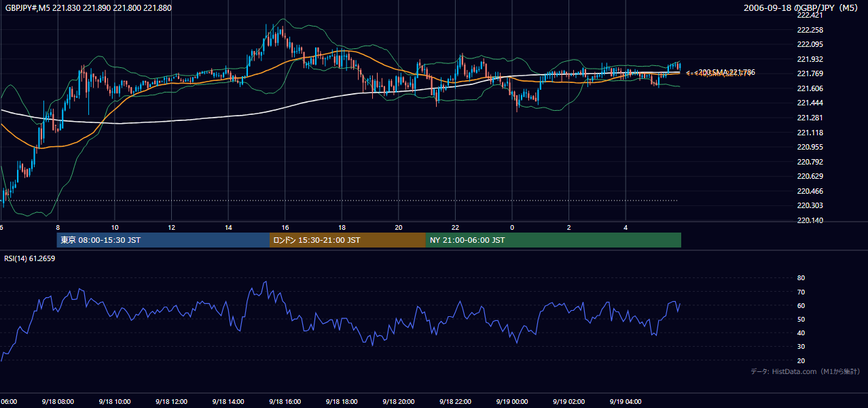Click the bottom time label 9/18 08:00

click(x=58, y=401)
